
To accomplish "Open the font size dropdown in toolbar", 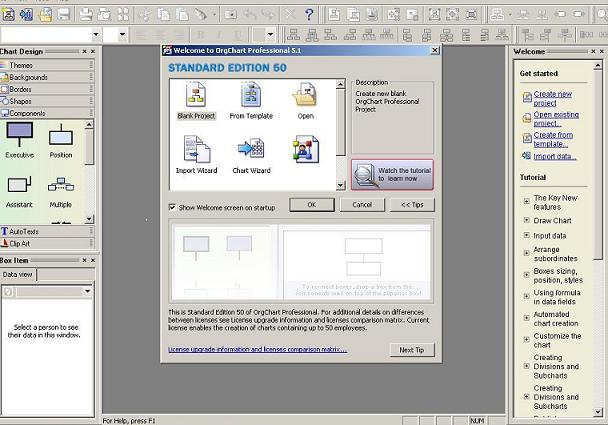I will [x=122, y=35].
